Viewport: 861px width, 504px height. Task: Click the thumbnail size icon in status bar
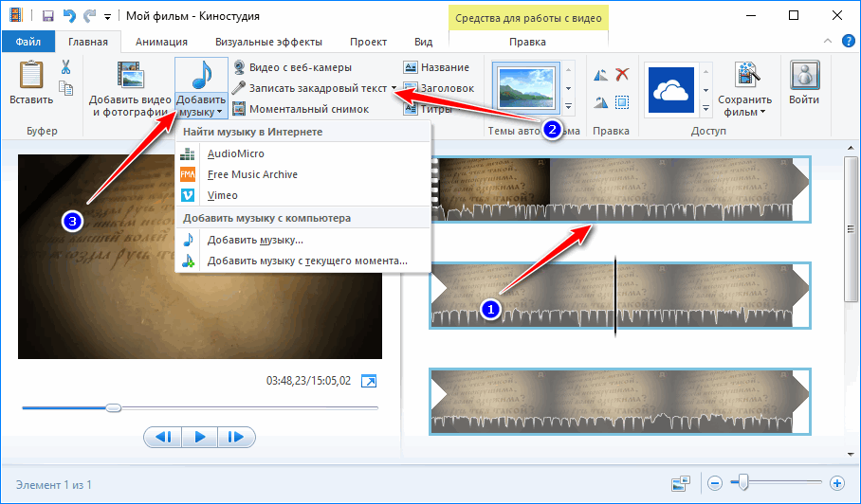681,484
